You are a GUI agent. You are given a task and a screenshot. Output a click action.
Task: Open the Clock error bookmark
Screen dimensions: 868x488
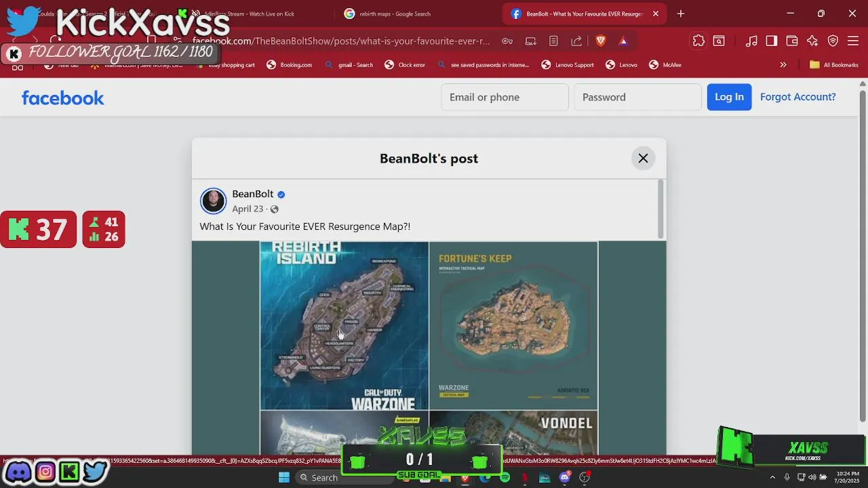(x=405, y=65)
